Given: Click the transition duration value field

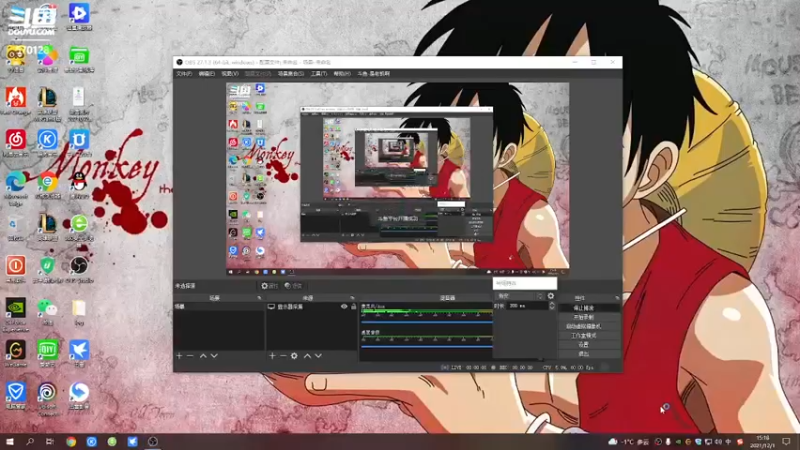Looking at the screenshot, I should coord(528,306).
